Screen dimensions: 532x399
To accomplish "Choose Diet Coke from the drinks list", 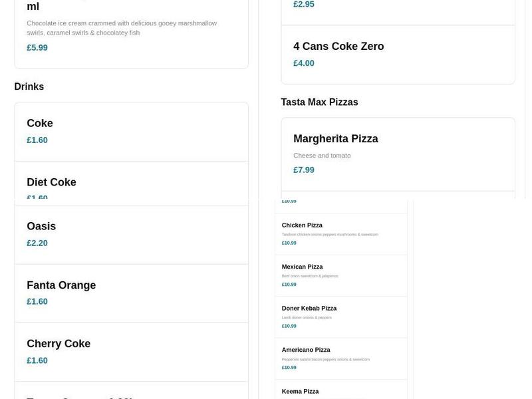I will point(51,182).
